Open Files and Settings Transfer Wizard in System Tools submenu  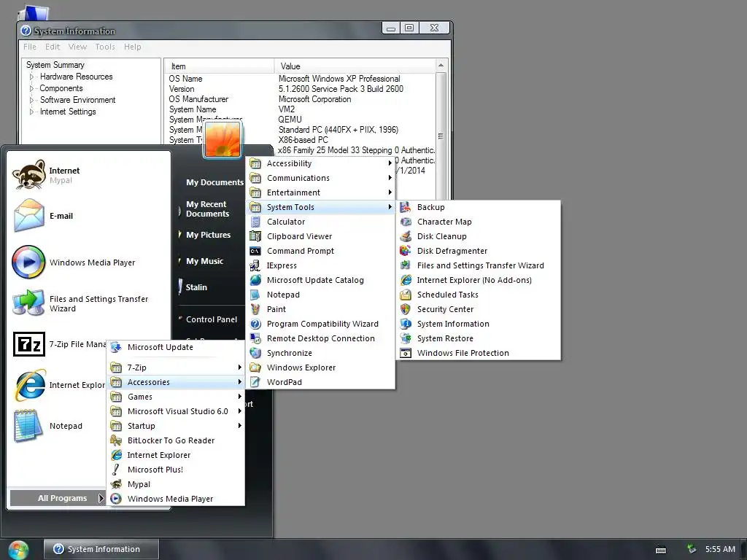[480, 265]
